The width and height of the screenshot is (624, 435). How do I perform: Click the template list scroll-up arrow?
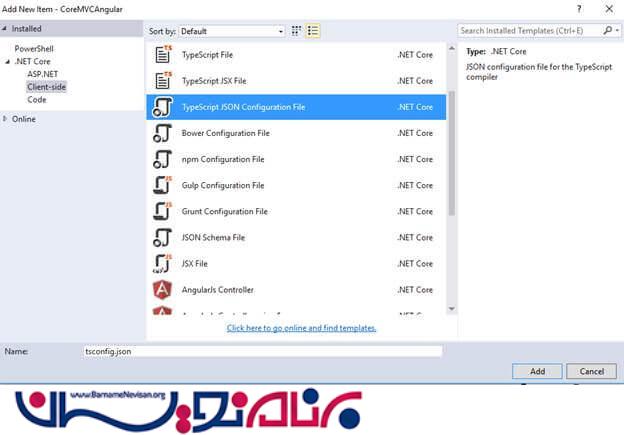[x=452, y=48]
